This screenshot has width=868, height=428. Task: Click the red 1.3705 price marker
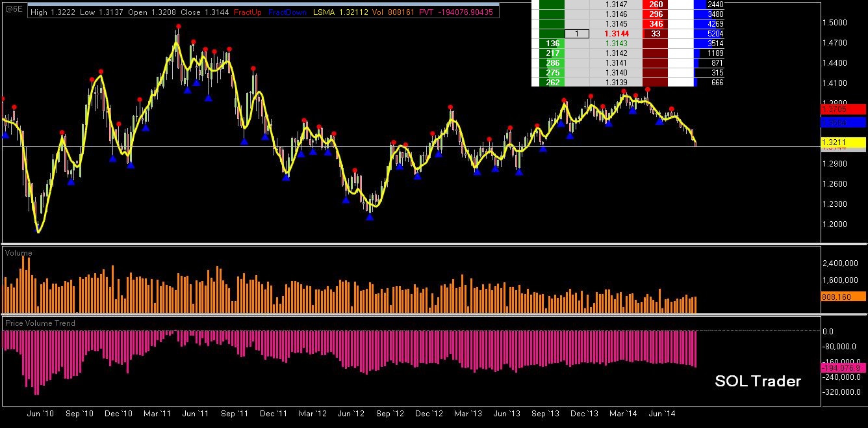click(843, 109)
